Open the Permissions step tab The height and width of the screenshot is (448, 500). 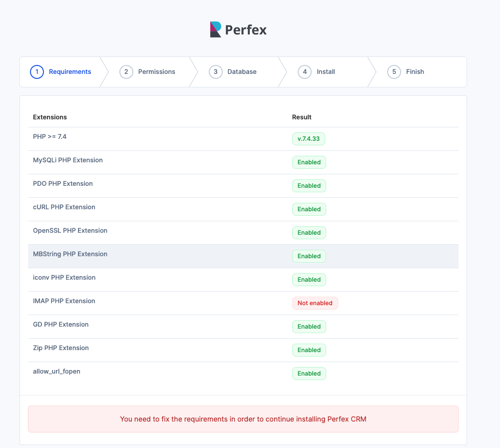(x=156, y=72)
